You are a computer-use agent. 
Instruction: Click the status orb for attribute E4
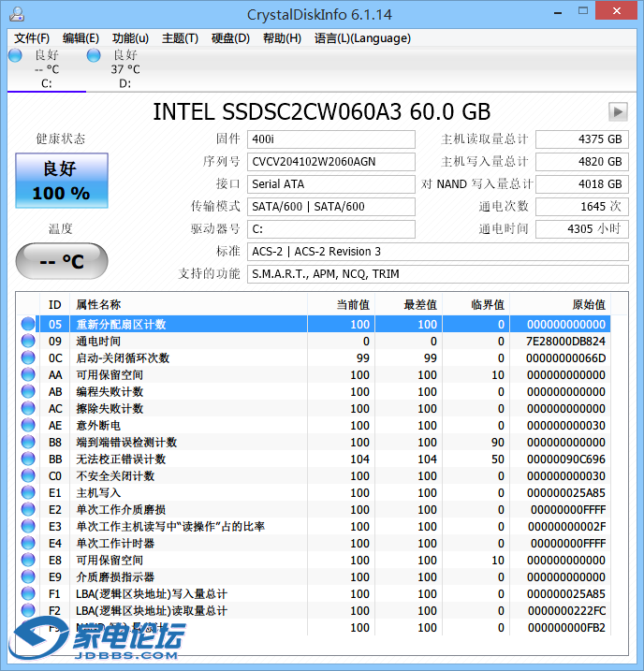(28, 543)
